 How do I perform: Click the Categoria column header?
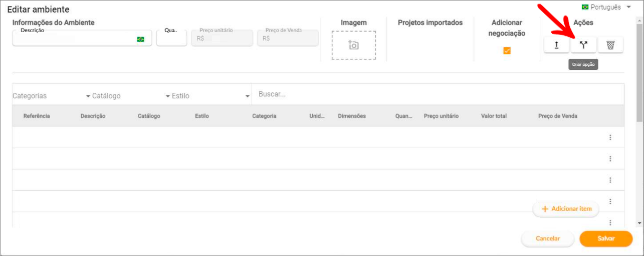point(264,116)
